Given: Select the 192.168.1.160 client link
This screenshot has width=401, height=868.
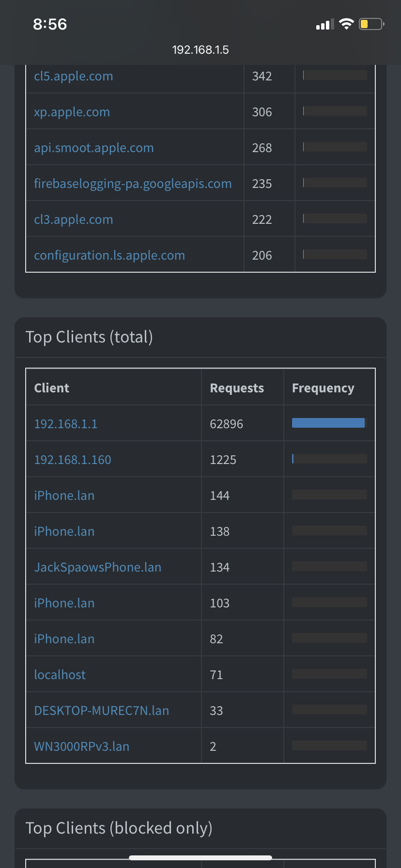Looking at the screenshot, I should (x=73, y=460).
